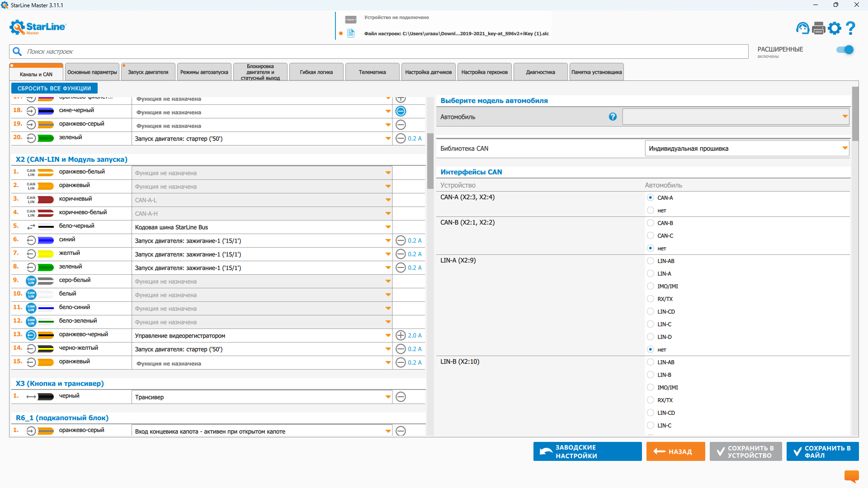Toggle the РАСШИРЕННЫЕ switch

click(844, 50)
